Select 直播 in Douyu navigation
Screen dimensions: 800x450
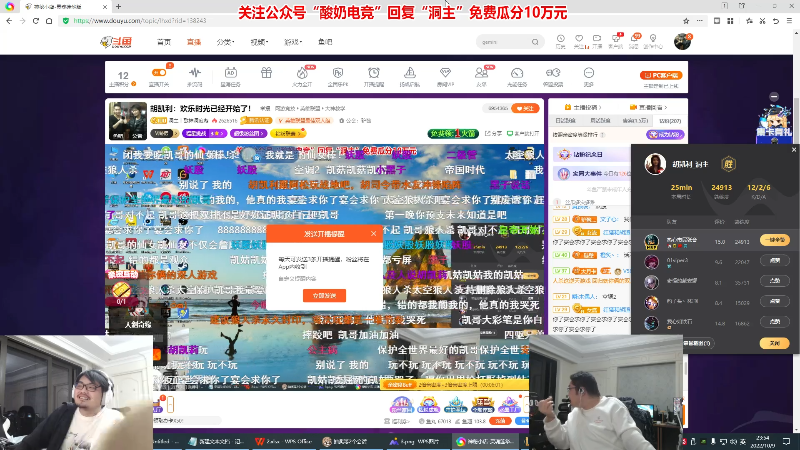(x=194, y=42)
